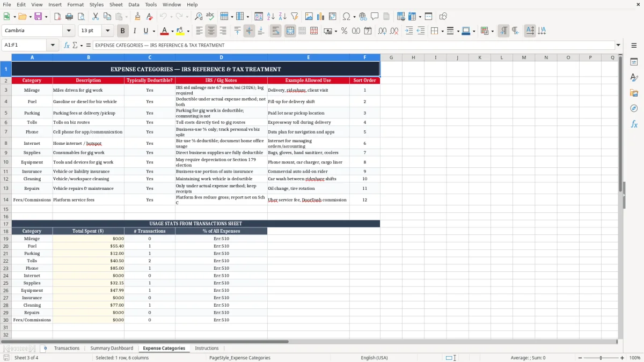Viewport: 644px width, 362px height.
Task: Click the Cut scissors icon
Action: [95, 17]
